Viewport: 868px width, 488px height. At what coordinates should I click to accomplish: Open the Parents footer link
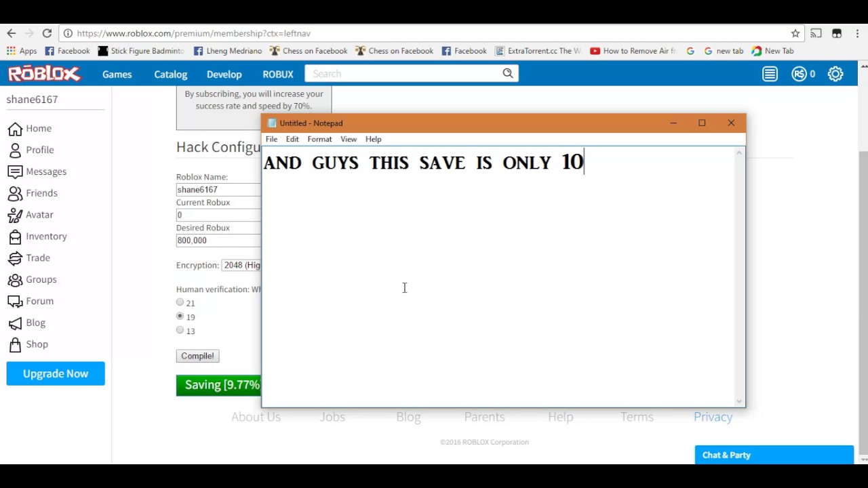[484, 417]
